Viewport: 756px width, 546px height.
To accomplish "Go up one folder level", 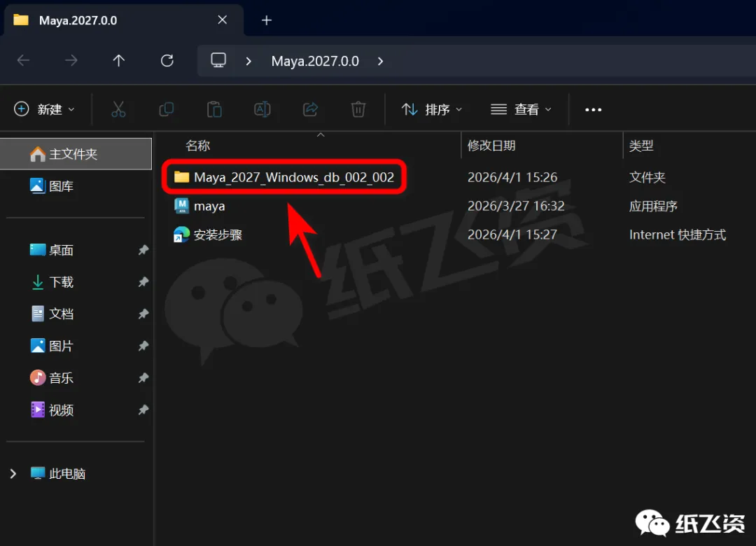I will coord(118,61).
